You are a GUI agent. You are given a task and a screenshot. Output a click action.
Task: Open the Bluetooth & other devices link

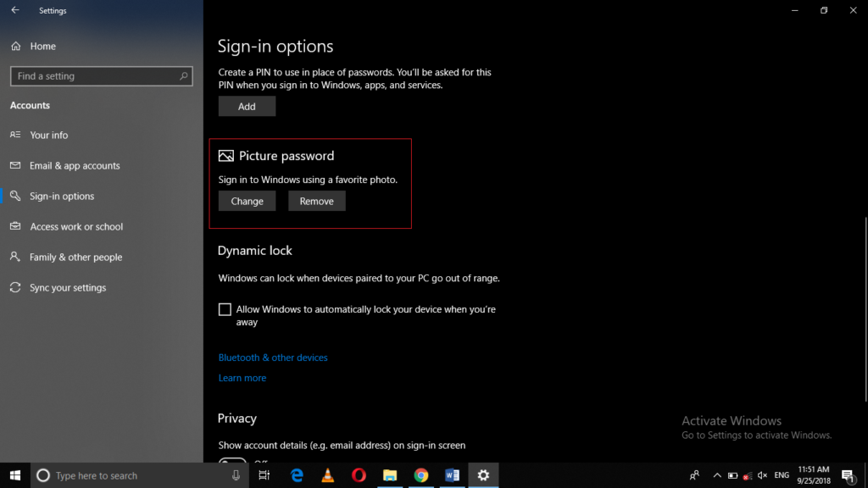[x=273, y=357]
